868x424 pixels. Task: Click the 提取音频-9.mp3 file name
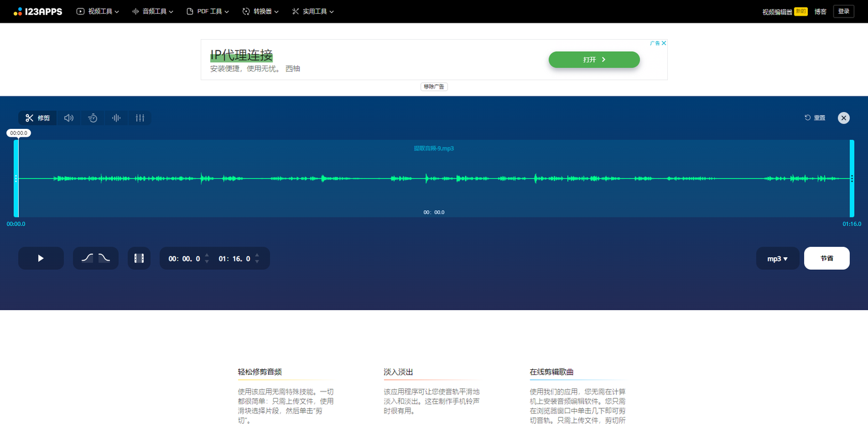pyautogui.click(x=433, y=148)
